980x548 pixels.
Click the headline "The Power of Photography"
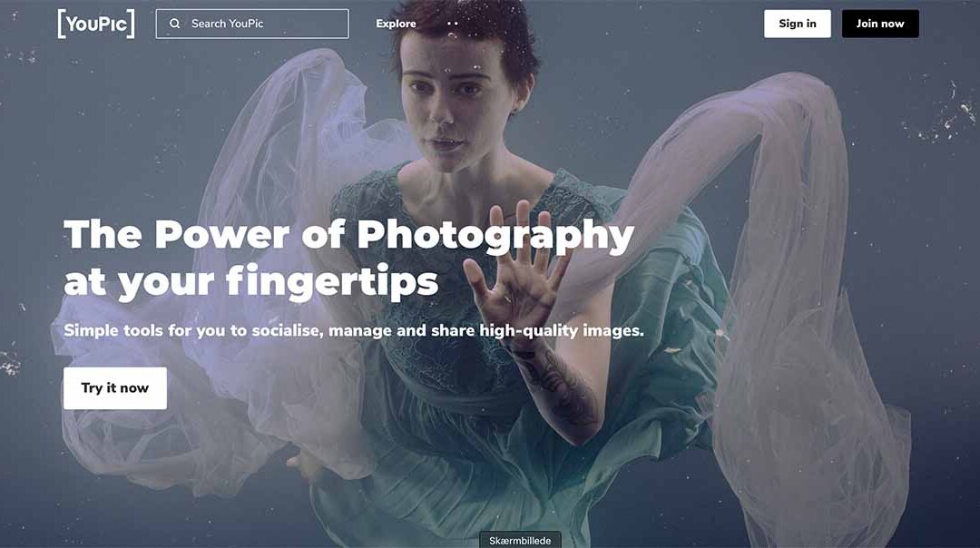pyautogui.click(x=348, y=236)
